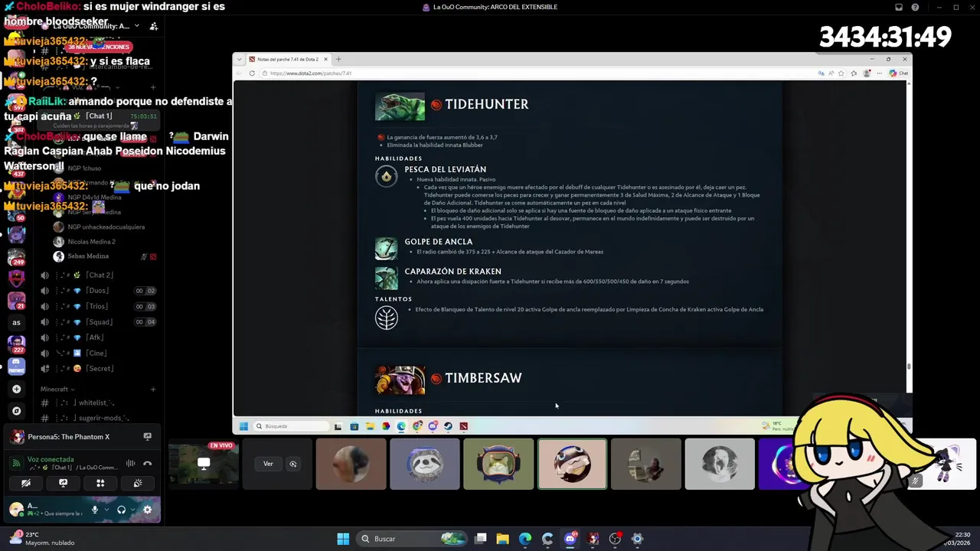Open Copilot Chat in shared Edge
This screenshot has width=980, height=551.
point(899,73)
